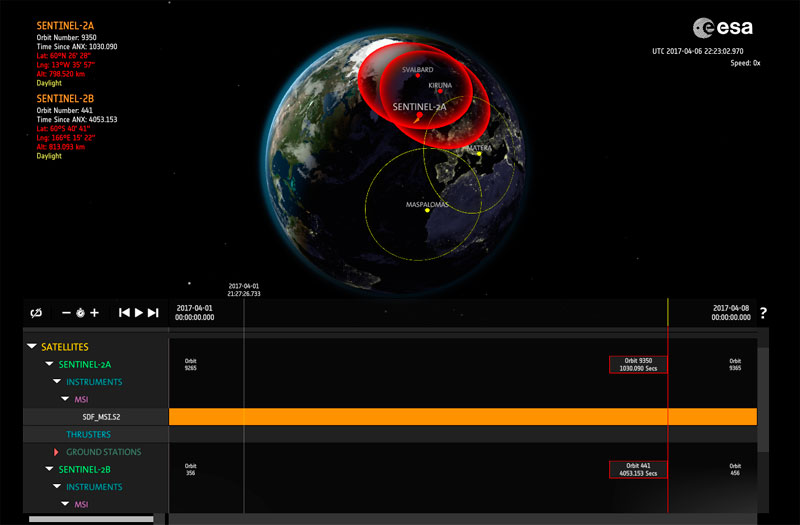Click the SENTINEL-2A tree label
Screen dimensions: 800x525
click(x=85, y=364)
